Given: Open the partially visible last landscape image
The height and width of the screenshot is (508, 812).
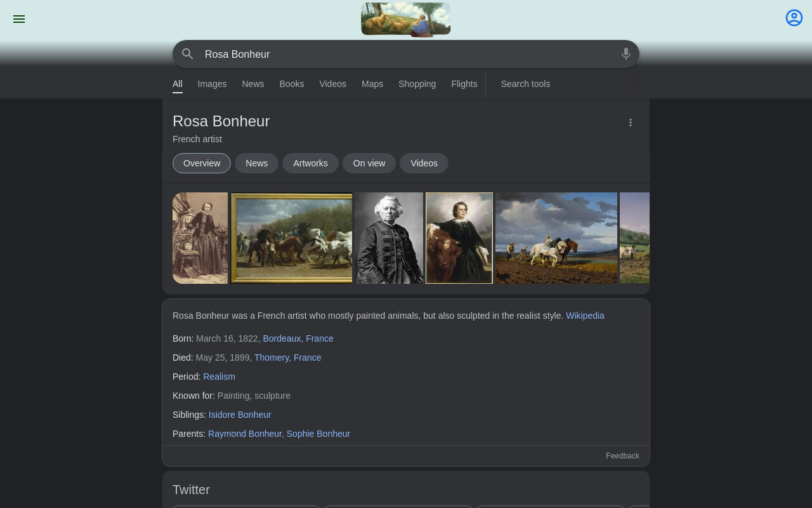Looking at the screenshot, I should [x=634, y=238].
